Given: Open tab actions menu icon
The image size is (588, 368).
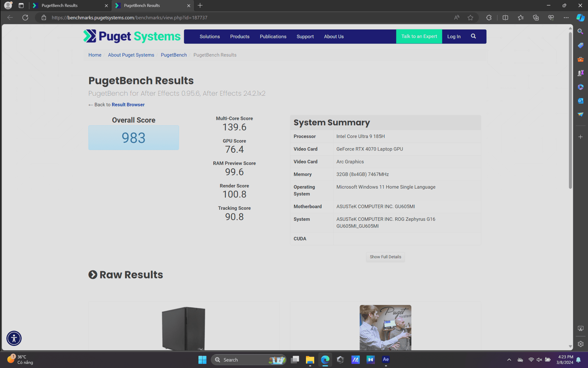Looking at the screenshot, I should 21,5.
